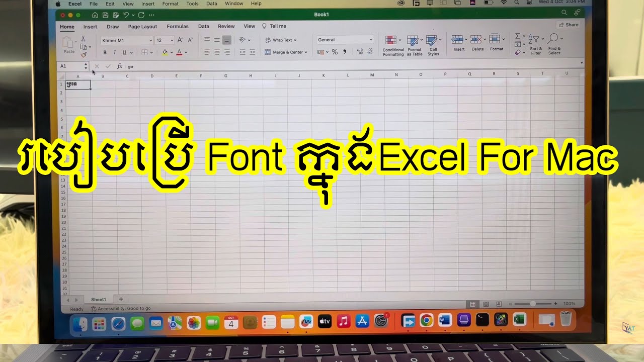The image size is (644, 362).
Task: Add new sheet with plus icon
Action: 121,299
